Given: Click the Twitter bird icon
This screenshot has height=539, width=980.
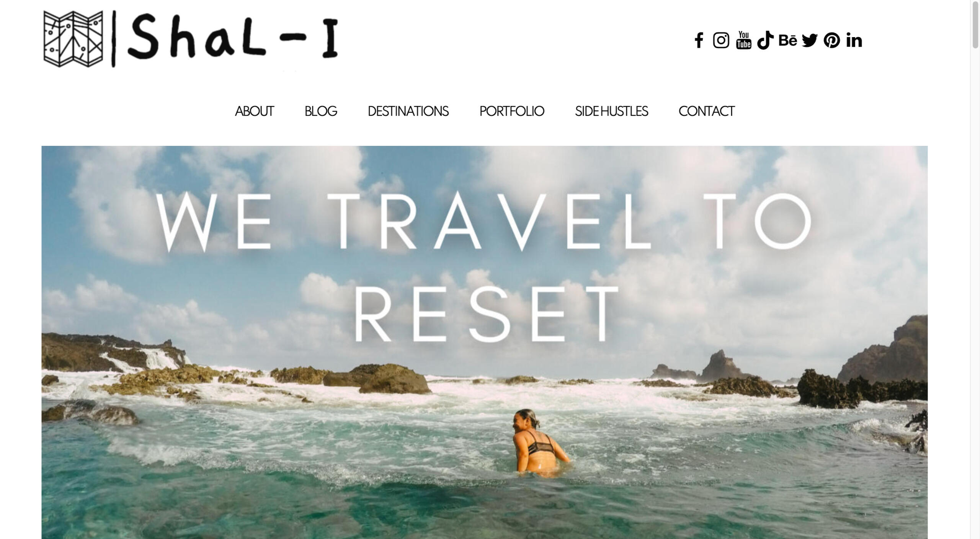Looking at the screenshot, I should pyautogui.click(x=810, y=40).
